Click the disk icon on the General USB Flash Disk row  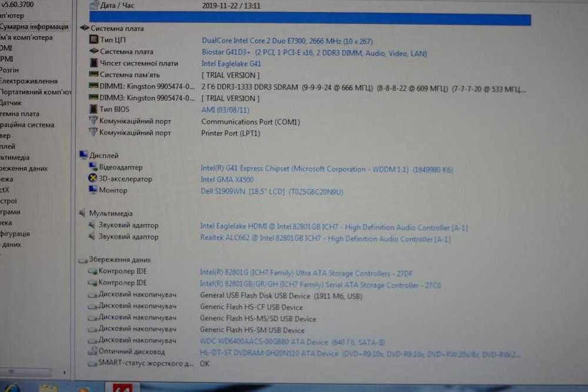tap(92, 295)
